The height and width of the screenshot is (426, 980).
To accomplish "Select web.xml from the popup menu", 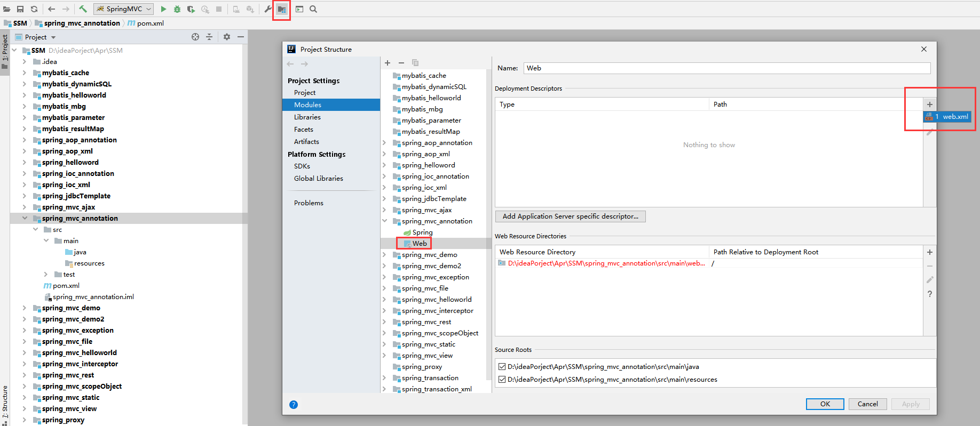I will coord(947,117).
